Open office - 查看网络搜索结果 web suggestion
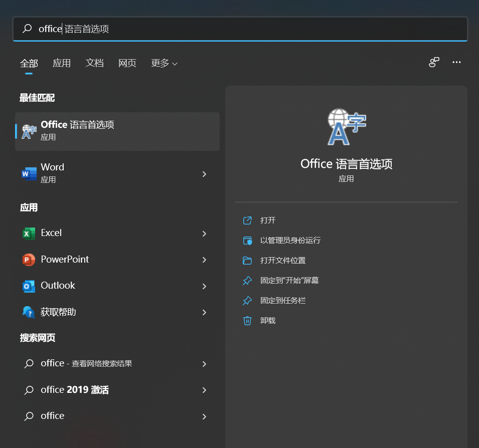 click(86, 363)
